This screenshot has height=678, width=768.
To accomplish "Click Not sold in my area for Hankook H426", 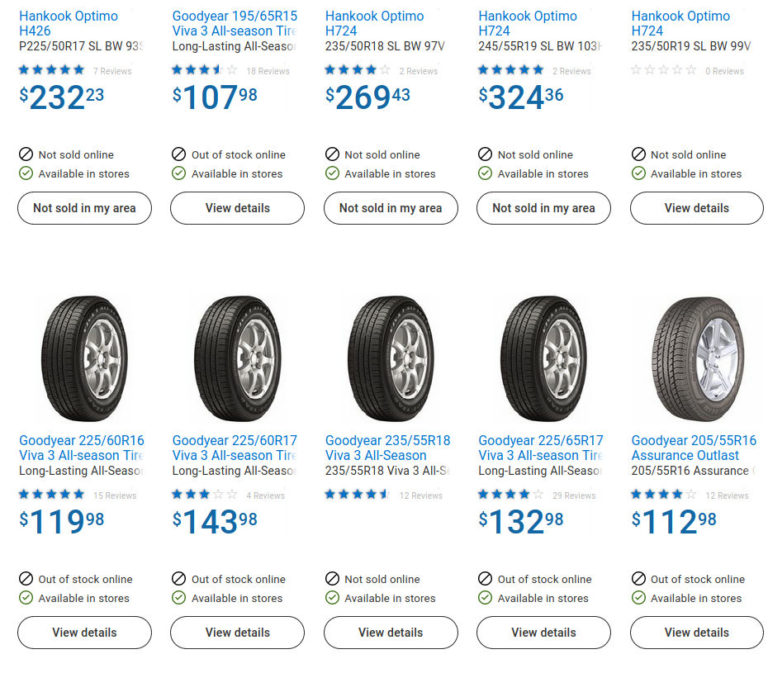I will tap(84, 208).
